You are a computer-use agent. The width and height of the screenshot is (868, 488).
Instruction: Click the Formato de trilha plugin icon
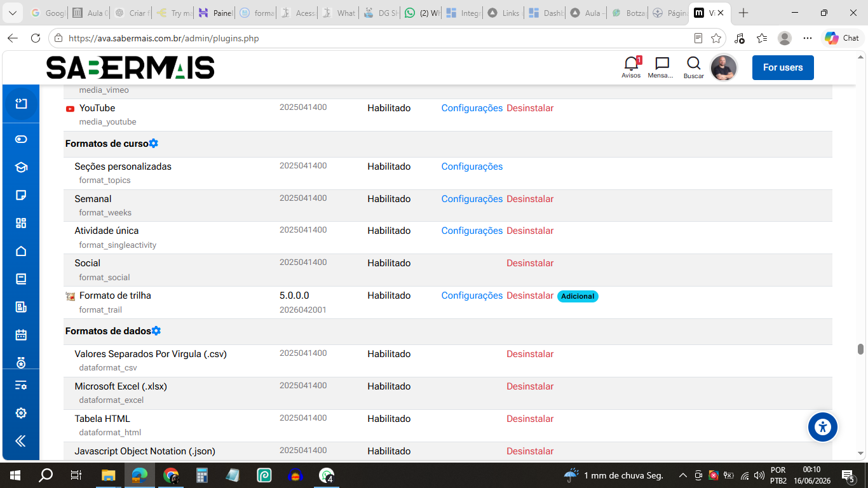pyautogui.click(x=71, y=296)
